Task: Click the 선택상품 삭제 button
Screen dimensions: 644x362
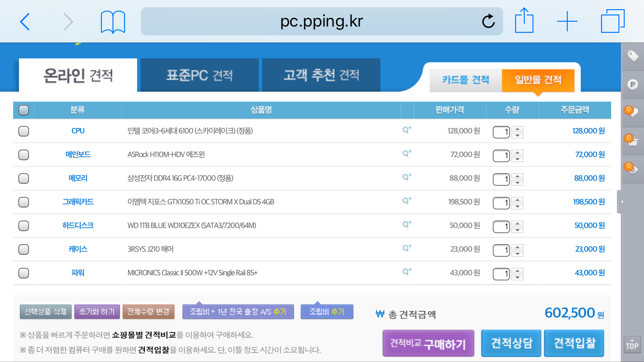Action: click(x=46, y=312)
